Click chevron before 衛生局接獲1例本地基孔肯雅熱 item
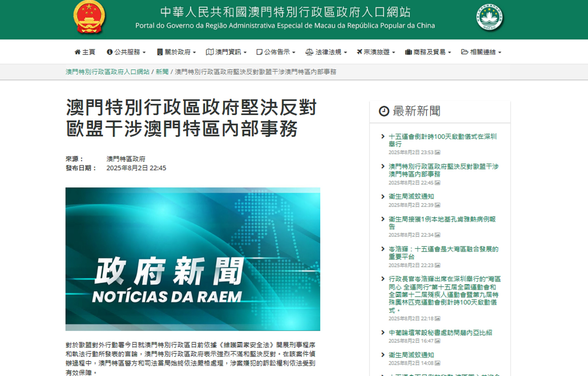The image size is (588, 376). pyautogui.click(x=383, y=219)
